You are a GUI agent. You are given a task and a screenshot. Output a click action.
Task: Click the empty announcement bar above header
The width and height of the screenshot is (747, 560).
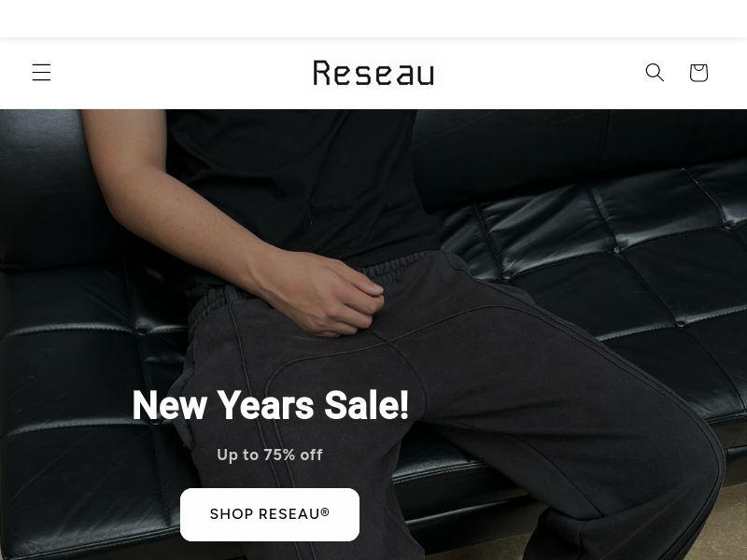tap(373, 19)
